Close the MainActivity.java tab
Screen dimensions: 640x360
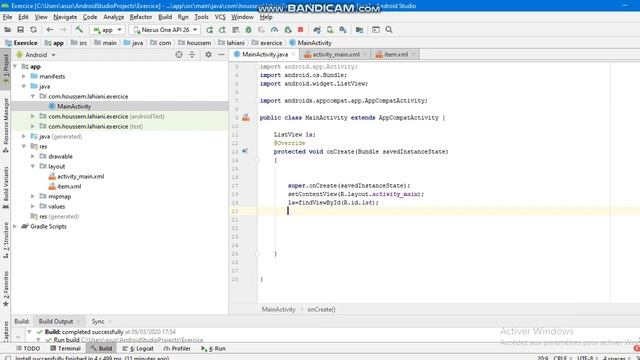click(293, 54)
